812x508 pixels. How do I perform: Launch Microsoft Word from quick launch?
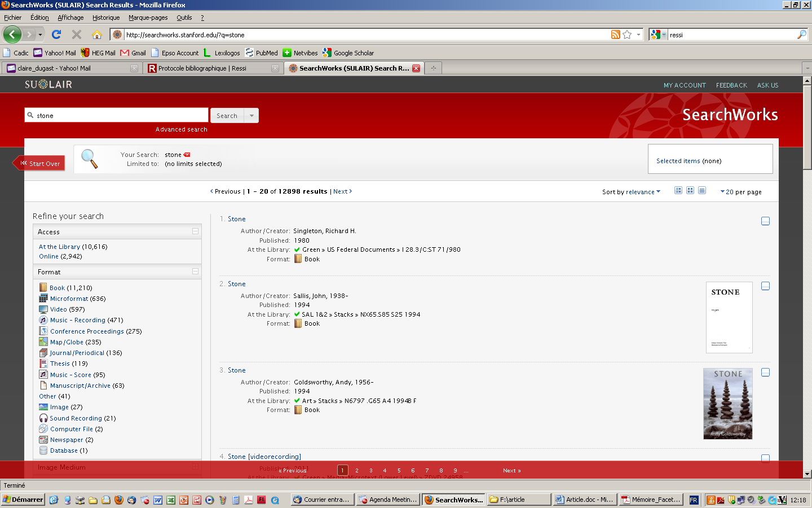(x=158, y=500)
